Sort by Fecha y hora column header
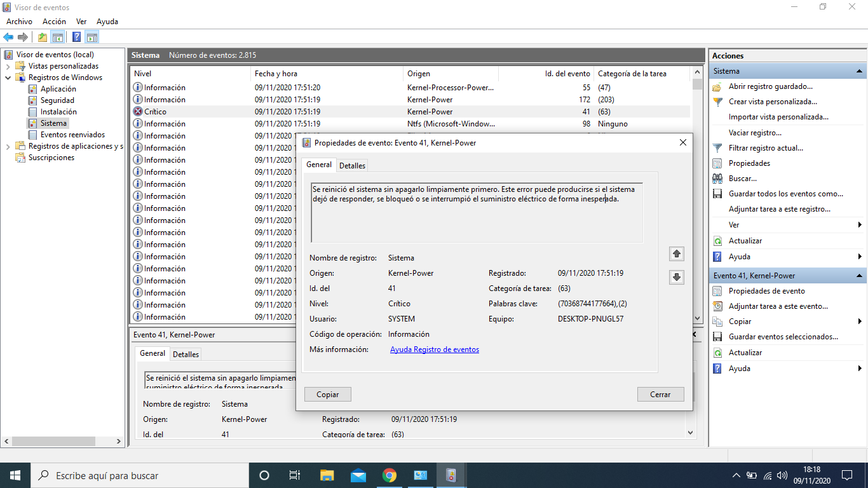Screen dimensions: 868x488 pos(327,74)
